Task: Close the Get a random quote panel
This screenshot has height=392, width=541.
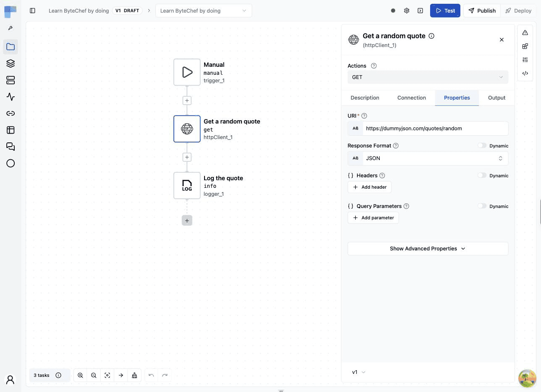Action: (502, 40)
